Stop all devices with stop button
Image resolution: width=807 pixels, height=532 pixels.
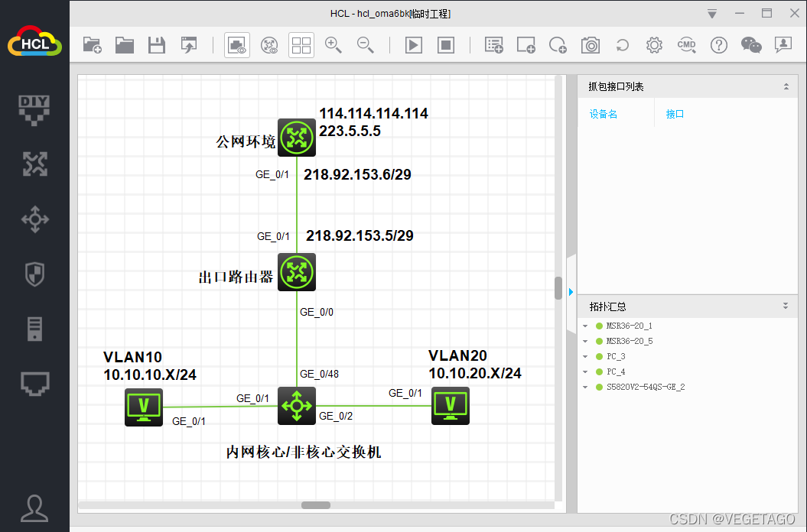point(445,45)
